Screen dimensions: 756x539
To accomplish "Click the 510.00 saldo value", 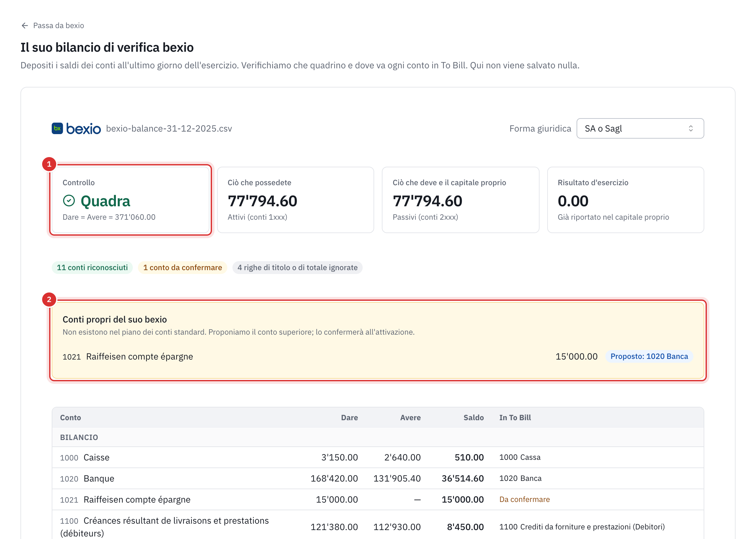I will coord(469,457).
